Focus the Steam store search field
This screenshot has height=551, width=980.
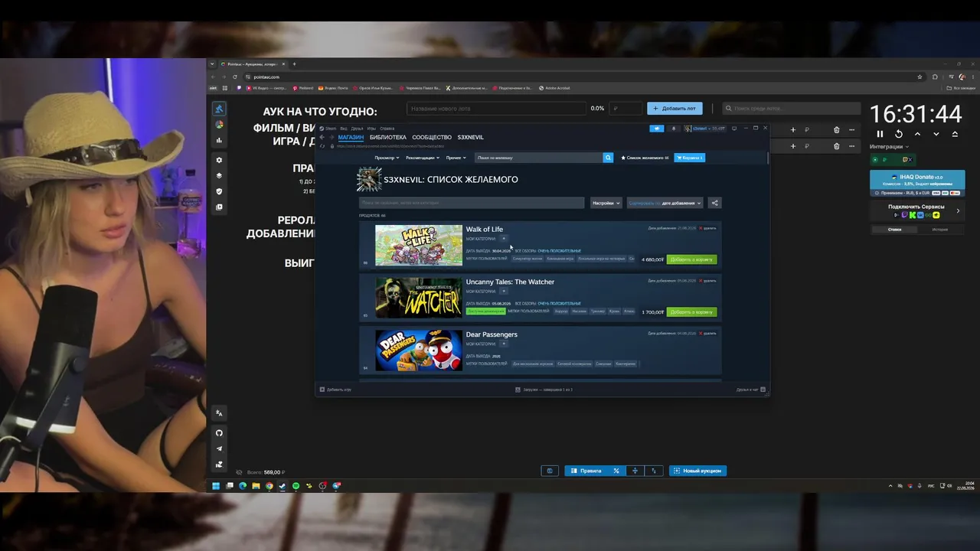pyautogui.click(x=539, y=158)
